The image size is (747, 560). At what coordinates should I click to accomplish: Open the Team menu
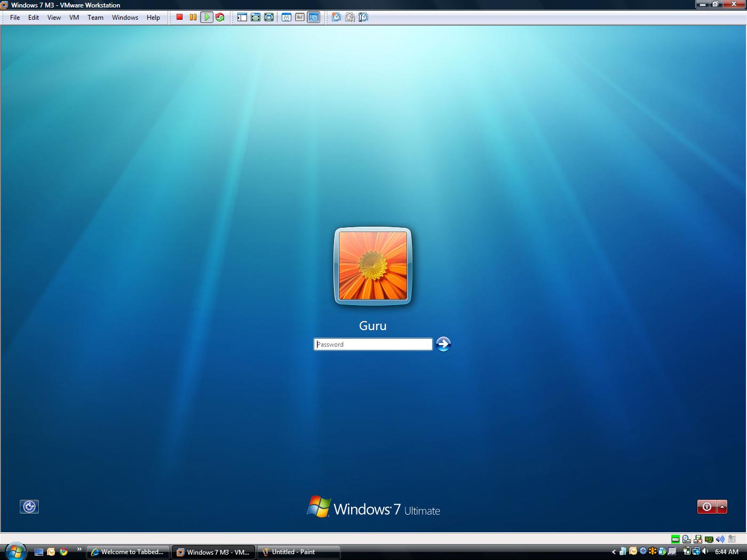[96, 17]
